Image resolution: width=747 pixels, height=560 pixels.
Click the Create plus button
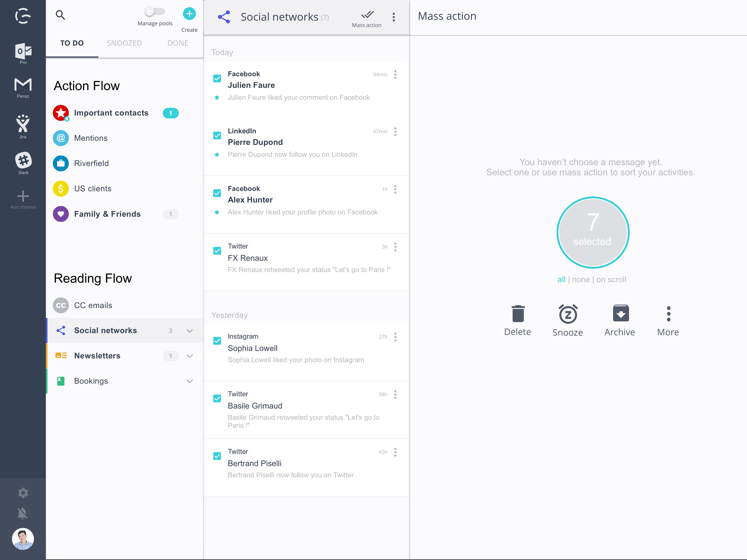pyautogui.click(x=189, y=14)
